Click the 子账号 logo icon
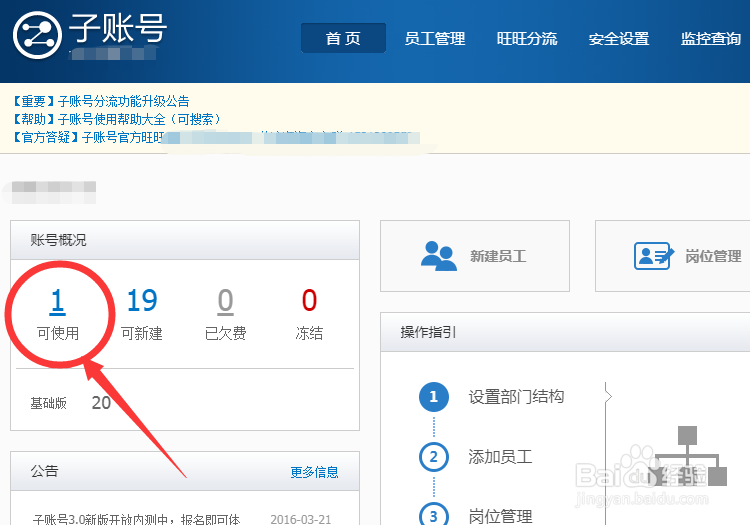 click(x=37, y=35)
